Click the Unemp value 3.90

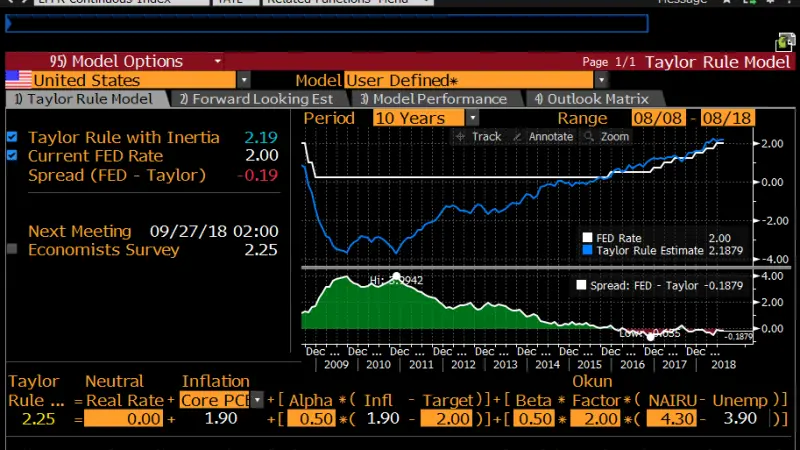(740, 418)
